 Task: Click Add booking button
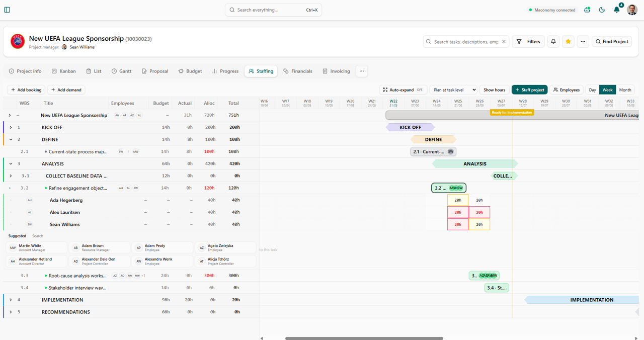coord(26,90)
